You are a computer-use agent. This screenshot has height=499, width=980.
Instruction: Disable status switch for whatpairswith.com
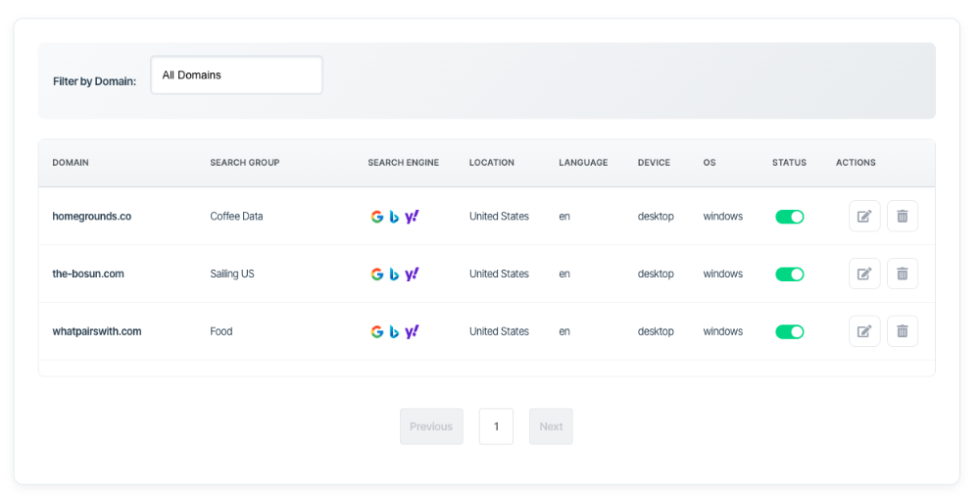[x=789, y=331]
